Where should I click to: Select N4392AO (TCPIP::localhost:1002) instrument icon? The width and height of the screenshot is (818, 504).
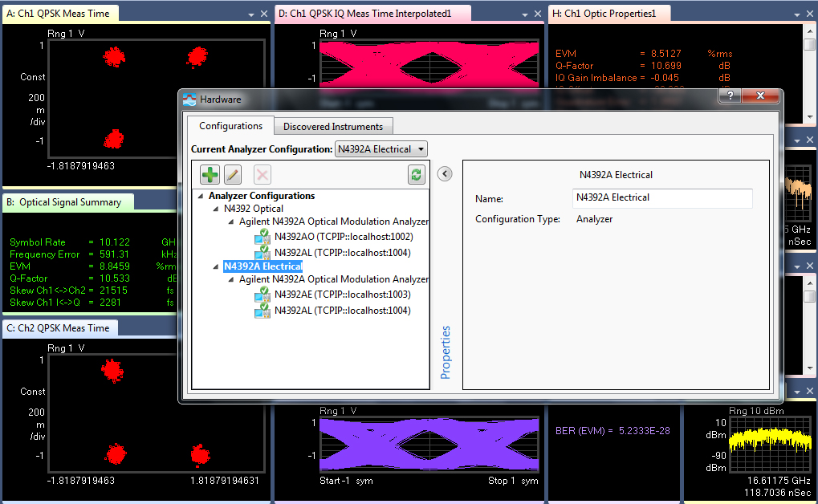point(262,237)
